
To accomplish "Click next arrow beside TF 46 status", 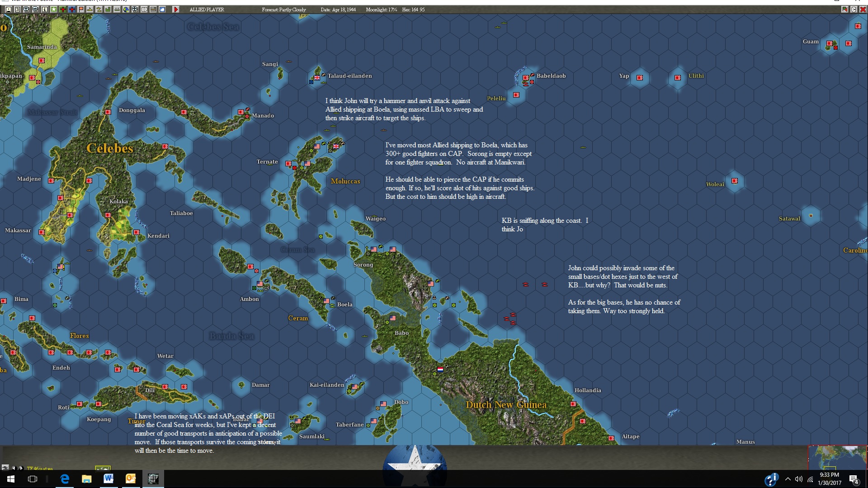I will (21, 468).
